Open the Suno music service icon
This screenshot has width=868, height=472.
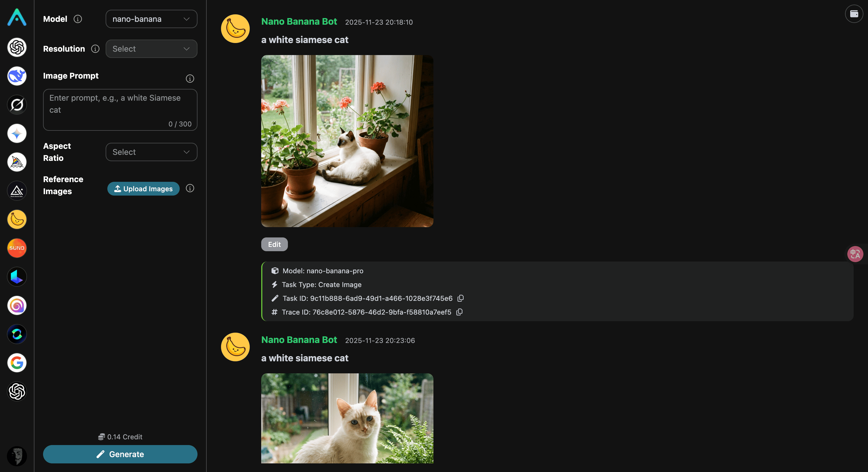click(17, 248)
